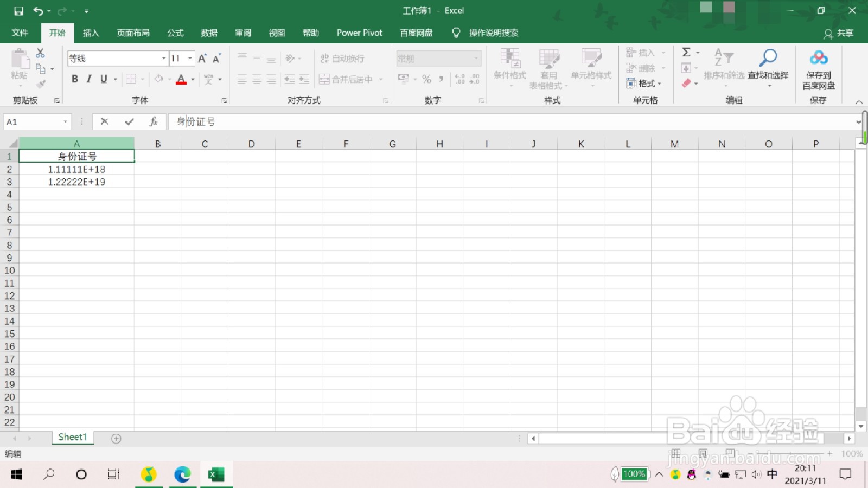
Task: Open the alignment group dialog launcher
Action: pos(386,101)
